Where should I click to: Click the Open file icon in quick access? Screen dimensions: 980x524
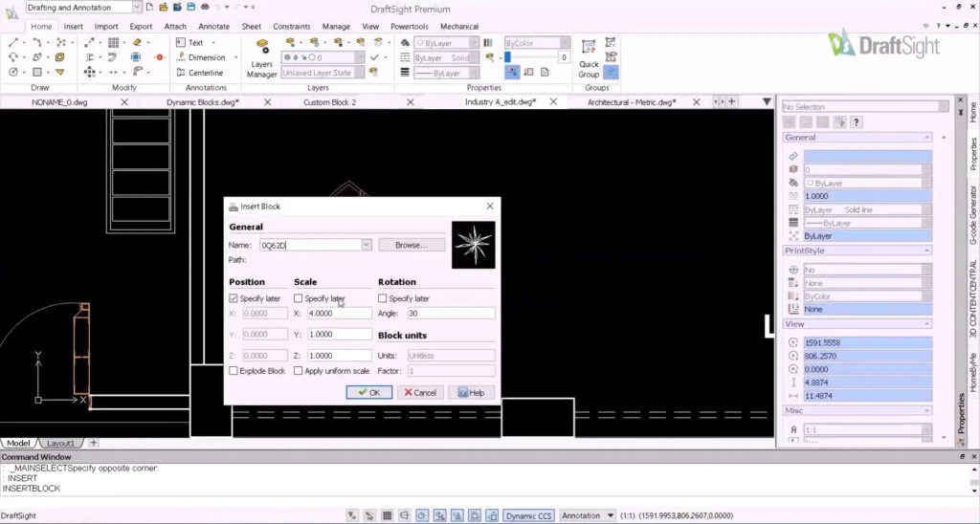163,7
